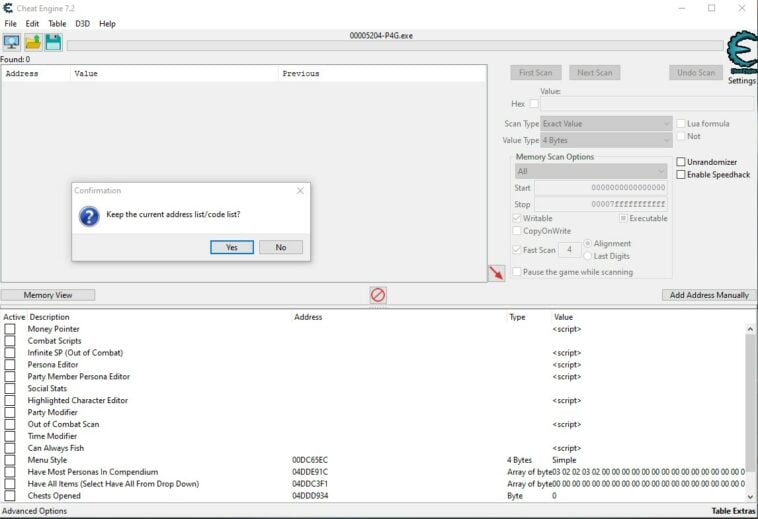
Task: Click the red arrow add-to-list icon
Action: 496,273
